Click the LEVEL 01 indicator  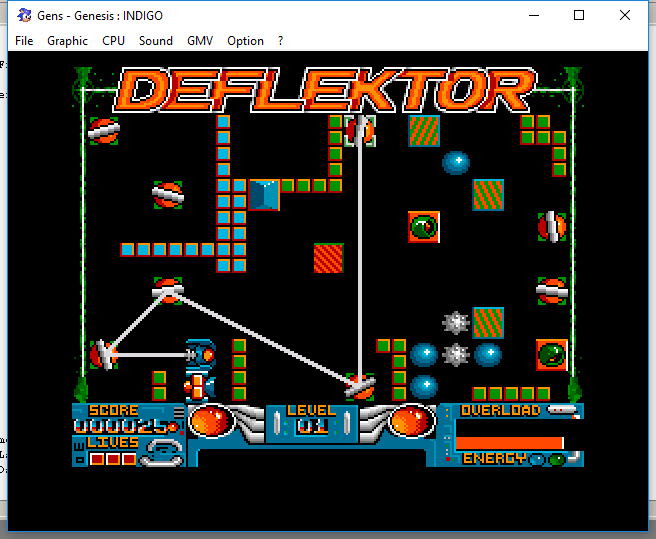(x=311, y=422)
